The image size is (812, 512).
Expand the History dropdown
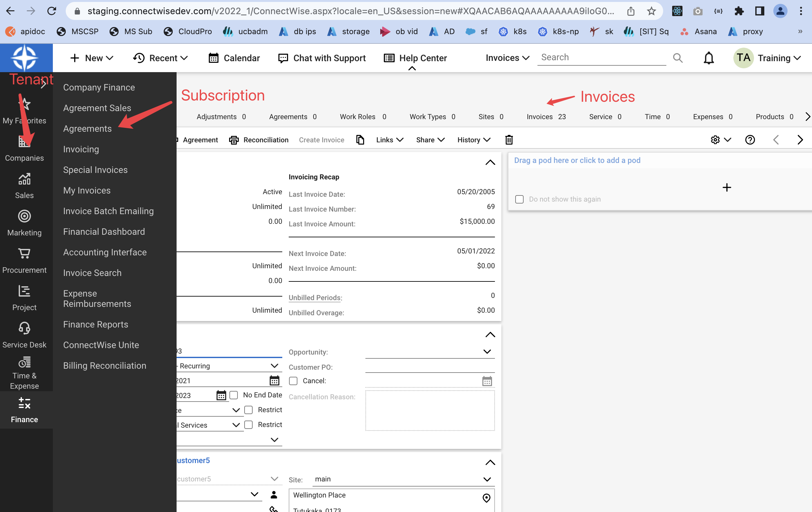(x=473, y=139)
